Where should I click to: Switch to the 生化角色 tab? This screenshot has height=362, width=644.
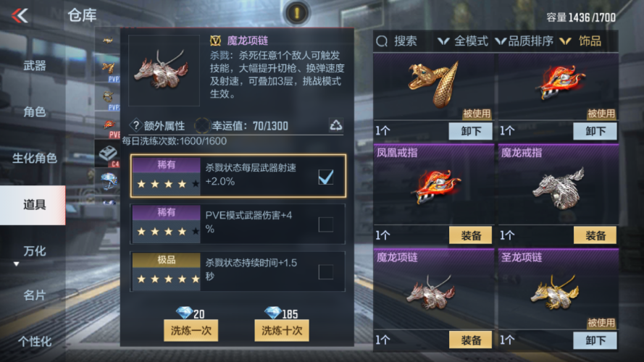click(35, 158)
